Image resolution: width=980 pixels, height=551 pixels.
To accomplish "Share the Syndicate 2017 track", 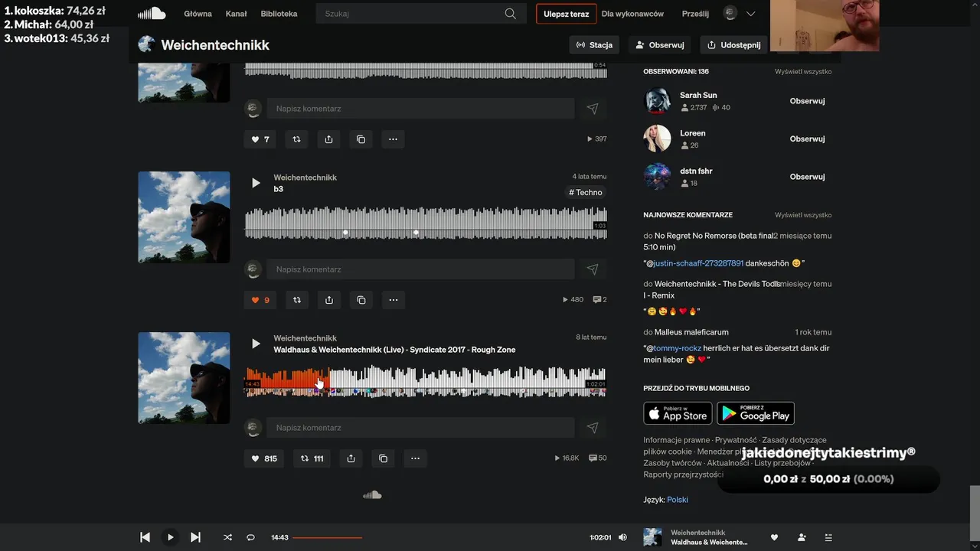I will [x=351, y=458].
